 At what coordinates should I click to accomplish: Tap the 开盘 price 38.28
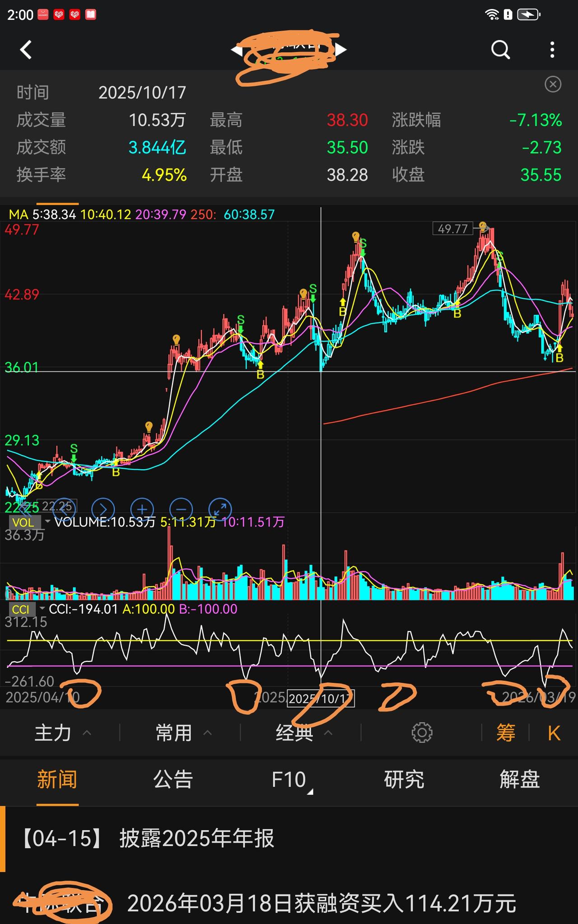(x=347, y=175)
